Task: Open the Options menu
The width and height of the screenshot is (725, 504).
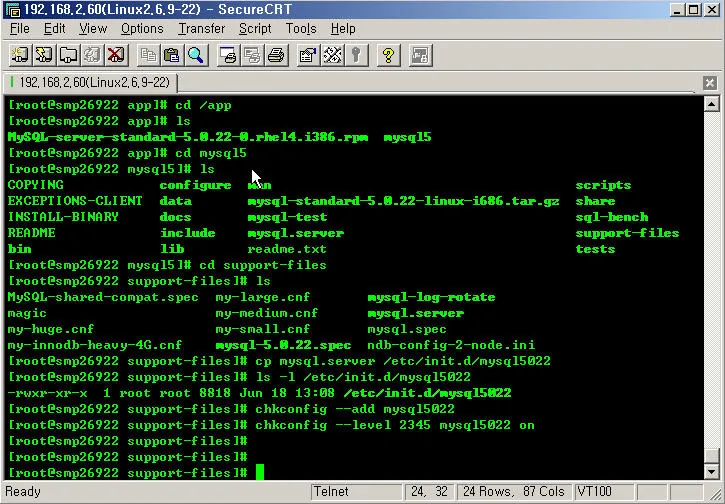Action: click(142, 29)
